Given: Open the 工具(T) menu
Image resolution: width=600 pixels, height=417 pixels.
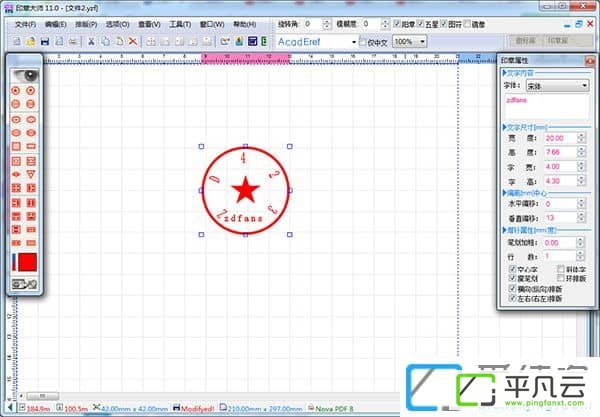Looking at the screenshot, I should 180,24.
